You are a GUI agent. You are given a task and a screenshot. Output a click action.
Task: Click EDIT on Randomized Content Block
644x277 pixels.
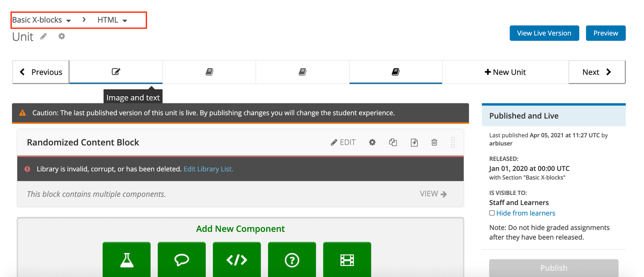343,142
